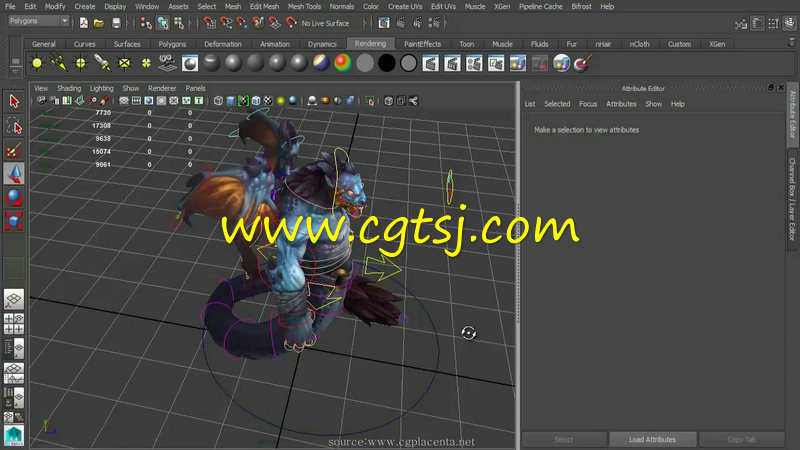Click the Load Attributes button
The width and height of the screenshot is (800, 450).
click(653, 439)
